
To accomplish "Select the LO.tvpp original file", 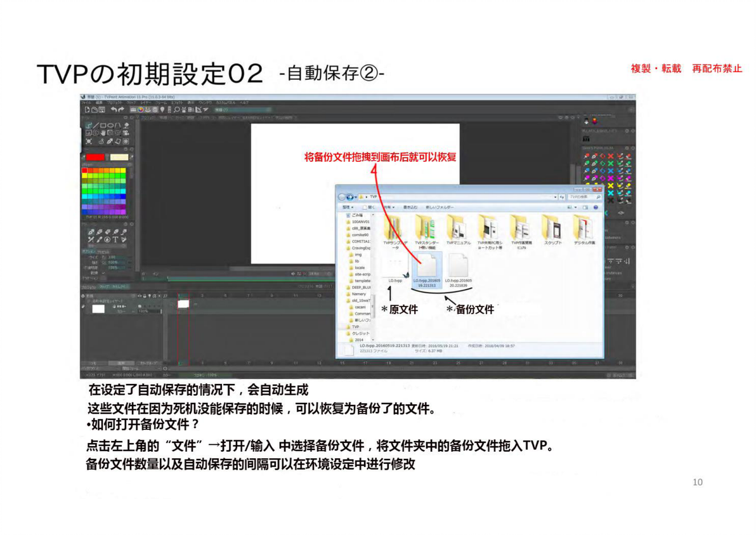I will (395, 268).
